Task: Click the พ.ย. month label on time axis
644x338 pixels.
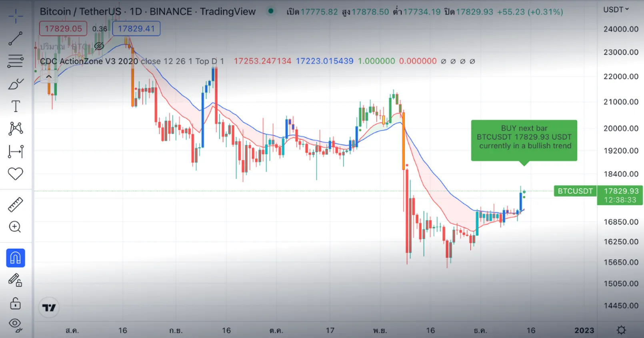Action: (x=380, y=330)
